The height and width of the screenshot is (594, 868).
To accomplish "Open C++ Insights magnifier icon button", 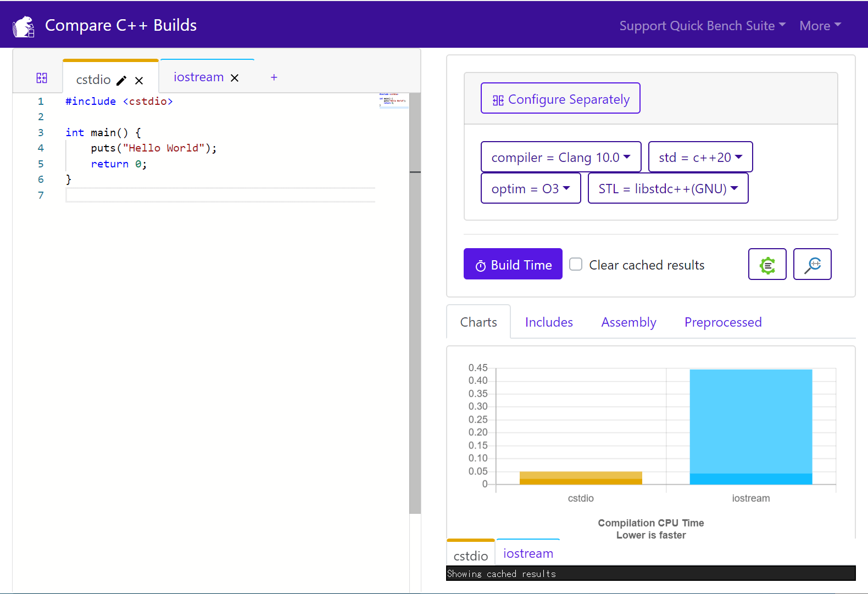I will tap(813, 264).
